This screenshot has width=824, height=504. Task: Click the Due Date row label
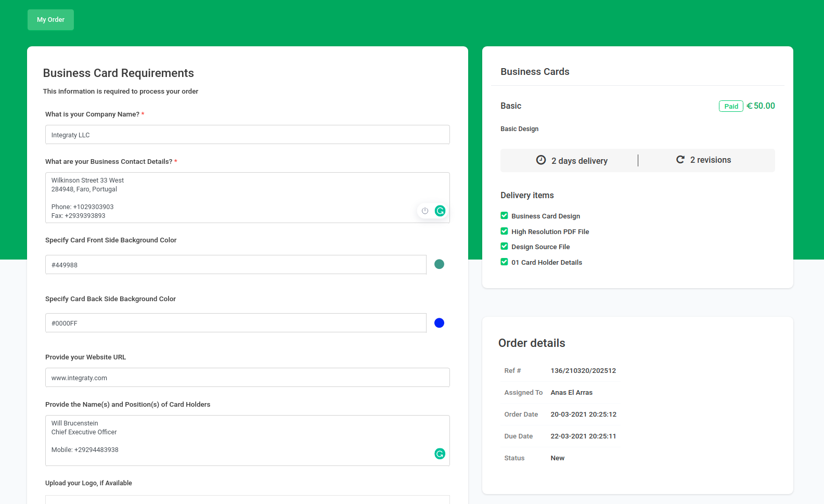(519, 436)
